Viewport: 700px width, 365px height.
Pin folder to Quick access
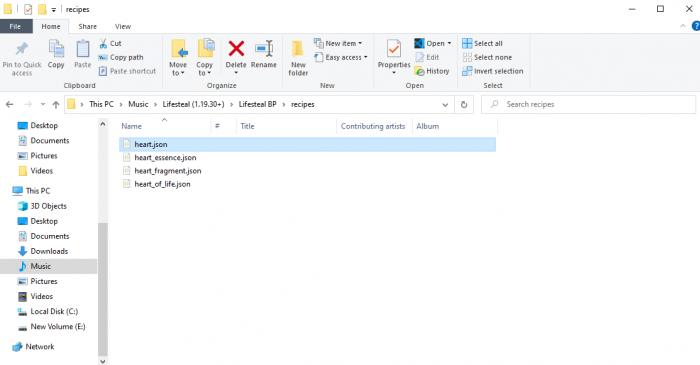point(21,58)
